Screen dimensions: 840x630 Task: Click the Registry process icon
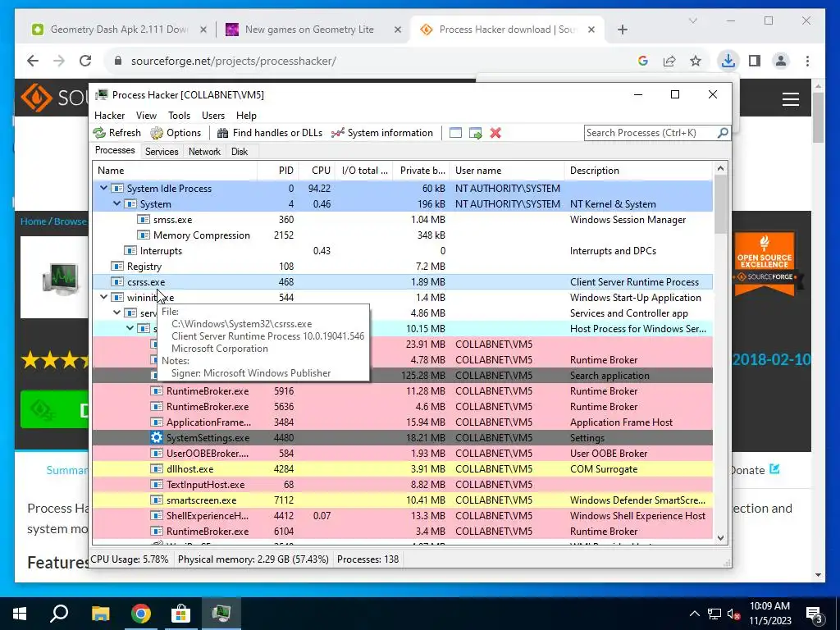click(x=117, y=267)
